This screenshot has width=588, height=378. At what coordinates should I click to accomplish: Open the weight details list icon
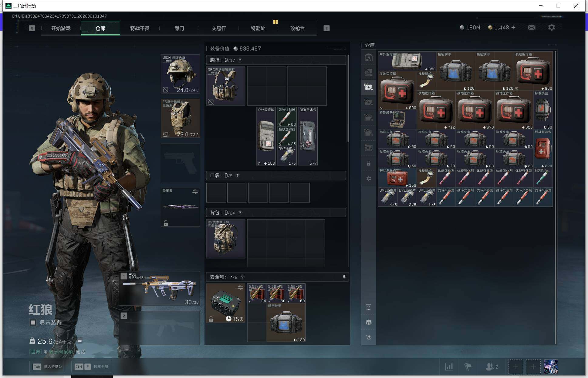click(x=79, y=341)
